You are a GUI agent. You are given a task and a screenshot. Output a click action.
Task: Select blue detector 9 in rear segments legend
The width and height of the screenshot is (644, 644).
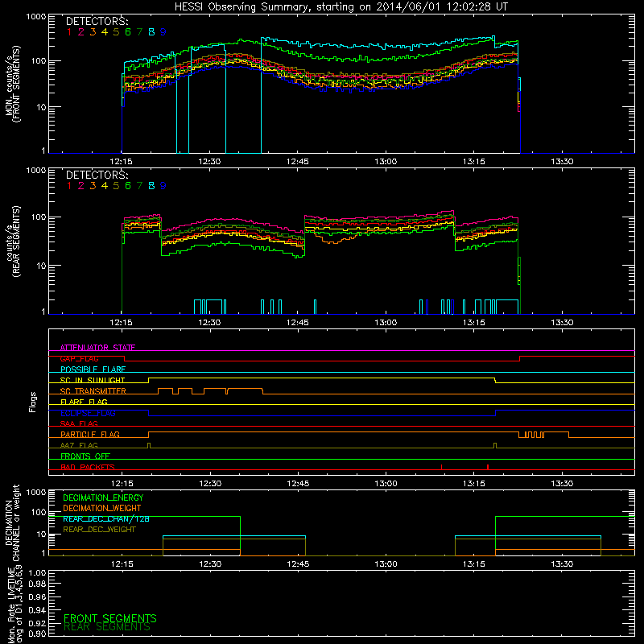[x=163, y=186]
